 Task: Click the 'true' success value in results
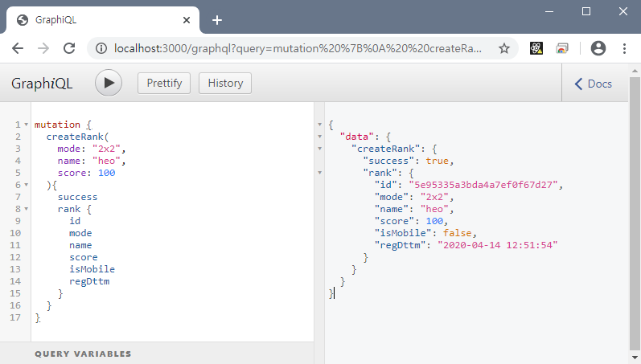[437, 161]
